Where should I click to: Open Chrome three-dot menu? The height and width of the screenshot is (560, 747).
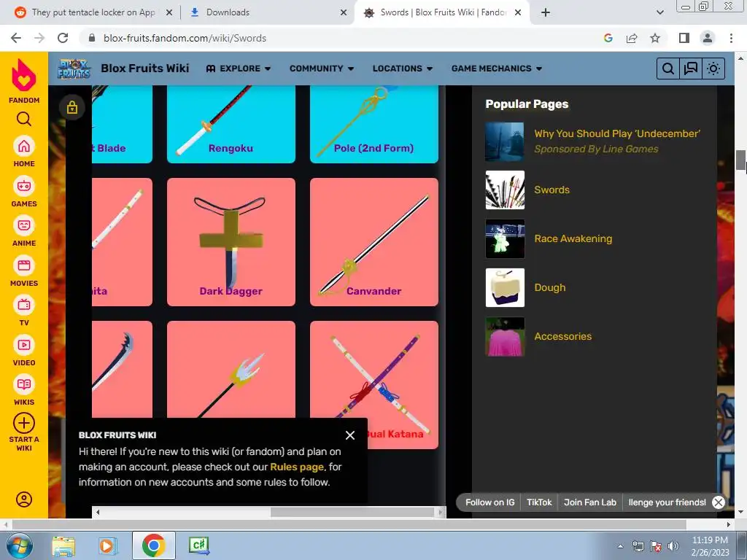731,38
